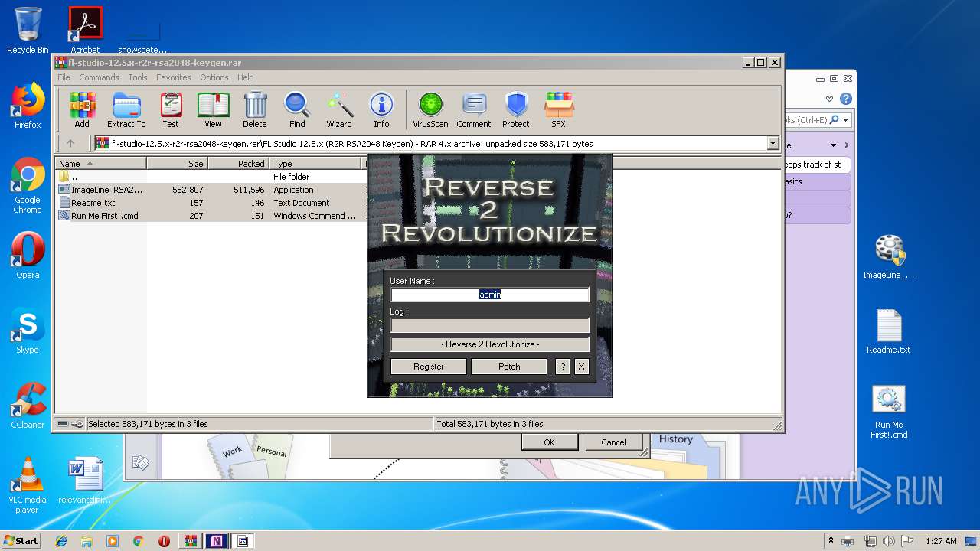
Task: Click the VirusScan bug icon
Action: click(x=430, y=110)
